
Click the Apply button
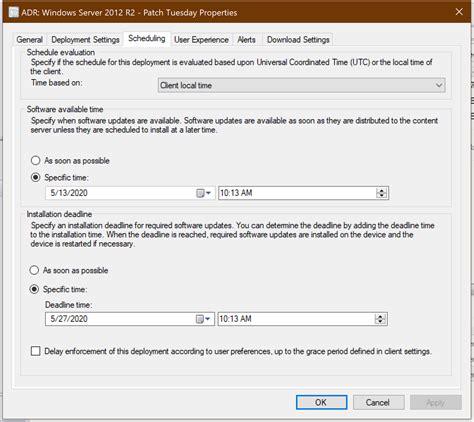(x=436, y=402)
